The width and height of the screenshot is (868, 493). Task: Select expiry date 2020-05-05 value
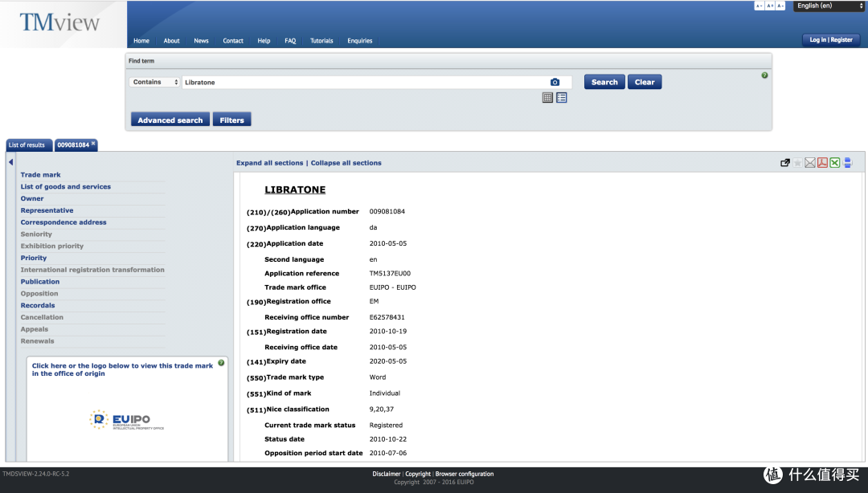(x=388, y=361)
